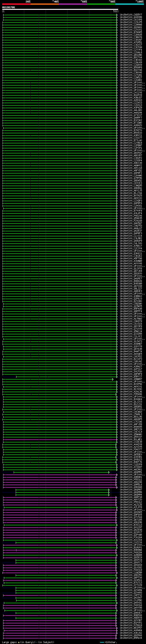The width and height of the screenshot is (146, 644).
Task: Select the UniRef100_C4CYL9 label
Action: 131,432
